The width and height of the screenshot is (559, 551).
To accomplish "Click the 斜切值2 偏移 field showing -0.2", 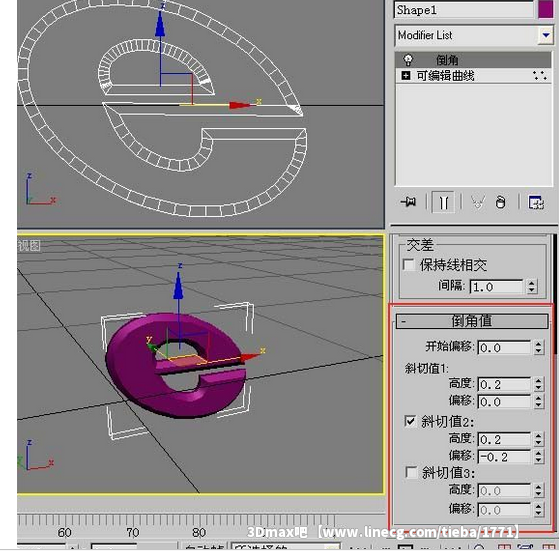I will coord(504,457).
